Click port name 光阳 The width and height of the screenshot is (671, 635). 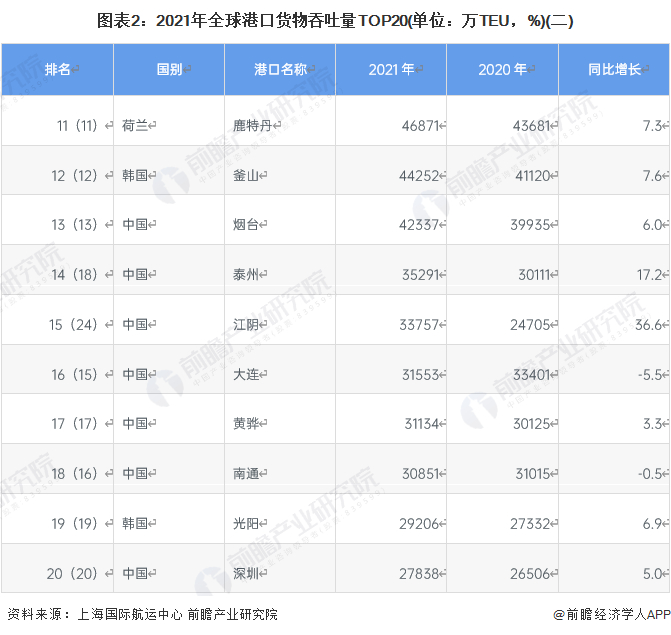pyautogui.click(x=246, y=524)
